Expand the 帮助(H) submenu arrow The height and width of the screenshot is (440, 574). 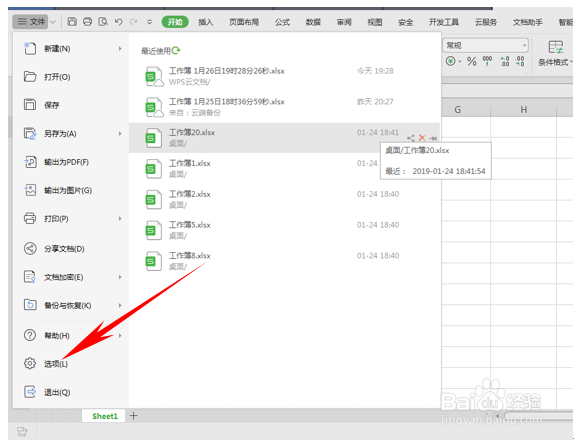(120, 335)
